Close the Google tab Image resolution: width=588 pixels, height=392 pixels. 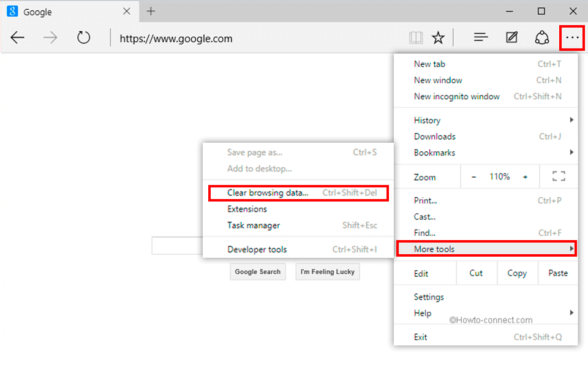coord(127,11)
